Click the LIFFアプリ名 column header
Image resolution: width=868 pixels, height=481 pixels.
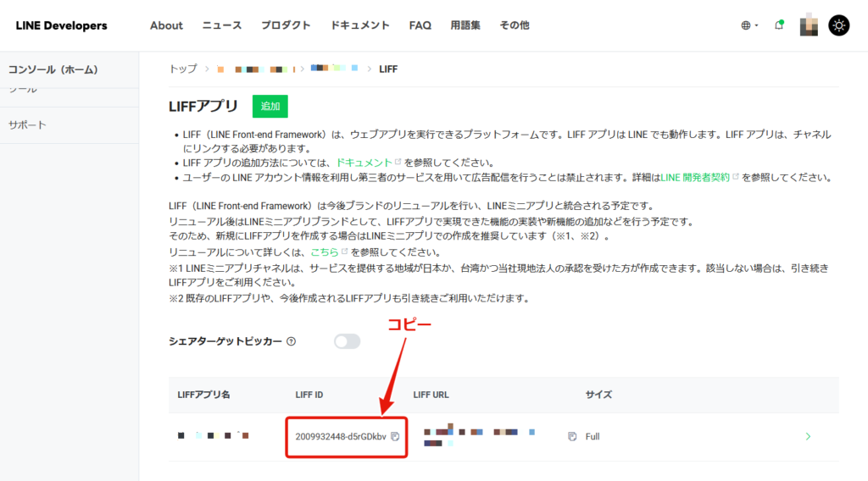(203, 395)
